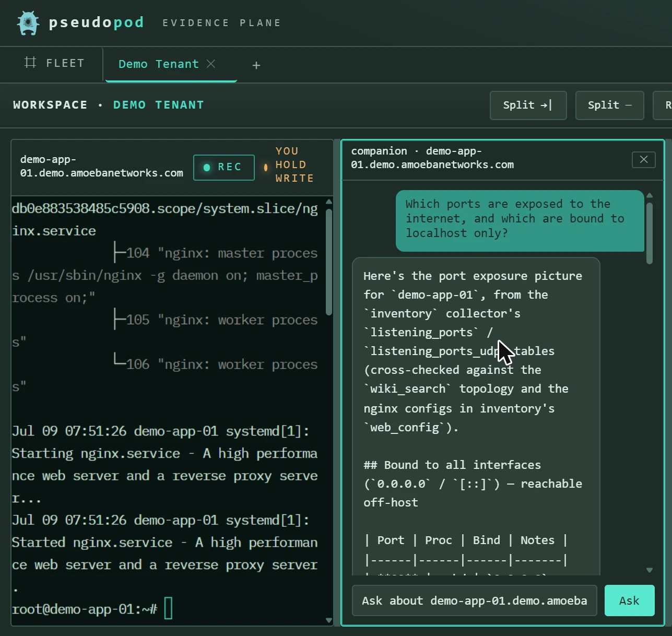Click the EVIDENCE PLANE header text
672x636 pixels.
(x=222, y=23)
